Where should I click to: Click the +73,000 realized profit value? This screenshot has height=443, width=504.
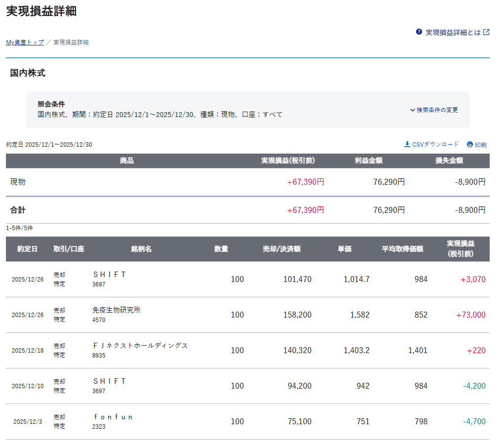coord(470,315)
